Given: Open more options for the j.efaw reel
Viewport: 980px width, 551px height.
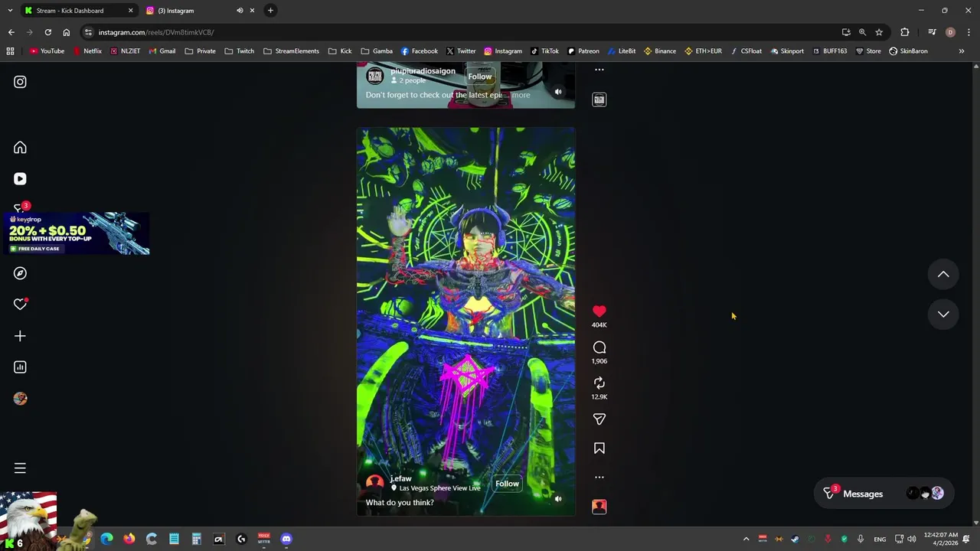Looking at the screenshot, I should coord(599,478).
